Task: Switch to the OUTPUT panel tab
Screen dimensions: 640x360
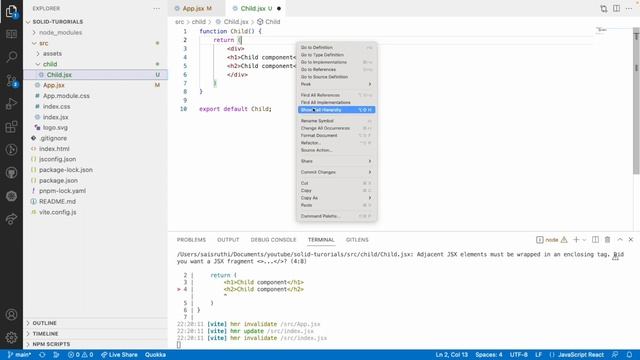Action: pos(228,240)
